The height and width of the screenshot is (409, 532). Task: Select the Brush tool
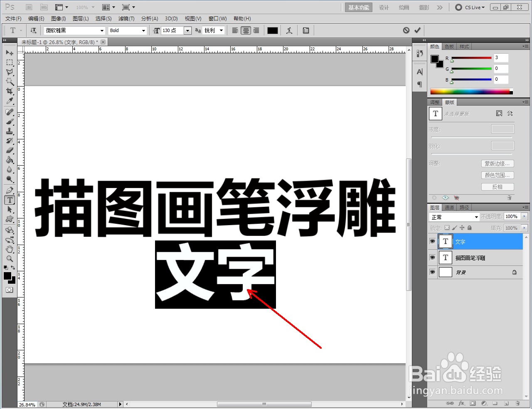point(10,121)
